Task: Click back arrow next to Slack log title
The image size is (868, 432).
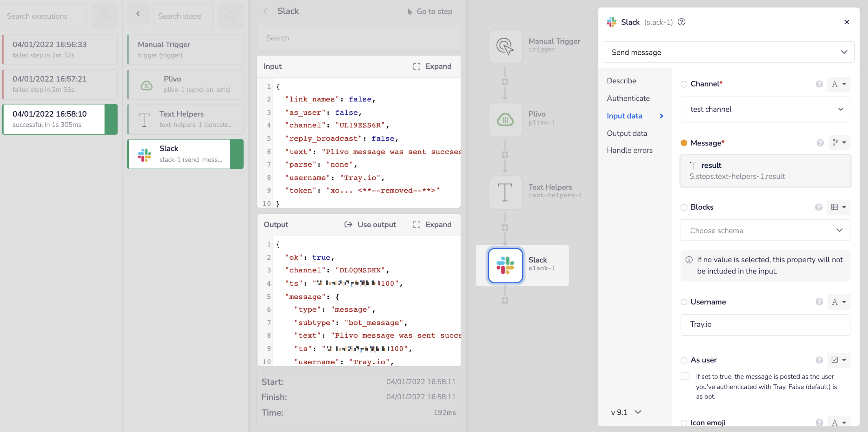Action: [x=265, y=11]
